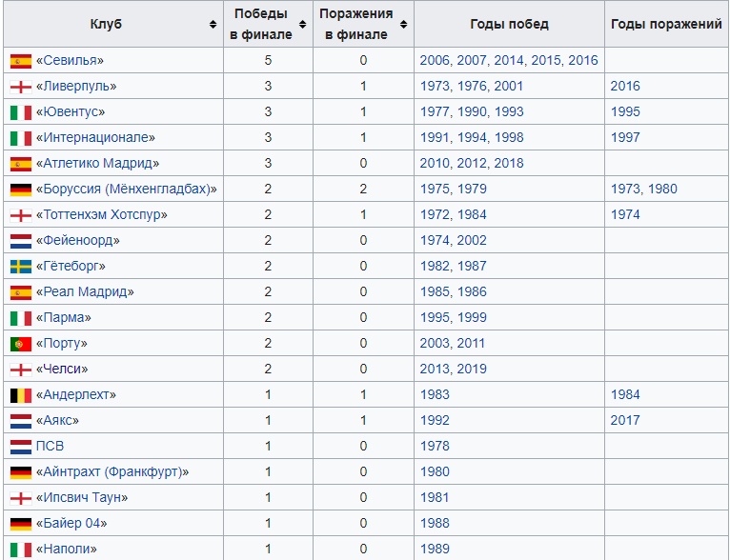
Task: Open the «Интернационале» club link
Action: (x=96, y=137)
